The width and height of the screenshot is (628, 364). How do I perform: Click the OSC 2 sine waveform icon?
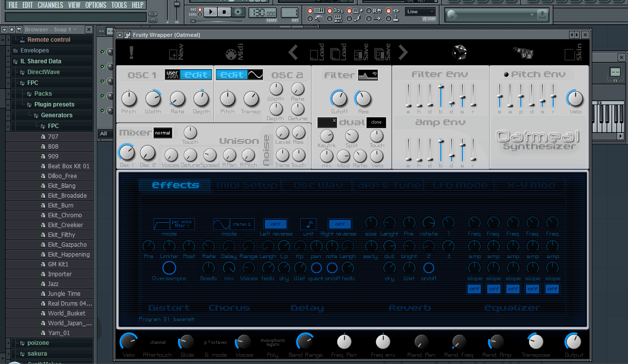[x=255, y=75]
